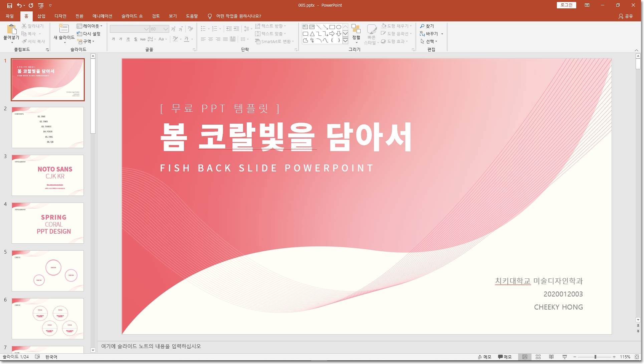Viewport: 644px width, 364px height.
Task: Click the Cut (잘라내기) scissors icon
Action: (24, 26)
